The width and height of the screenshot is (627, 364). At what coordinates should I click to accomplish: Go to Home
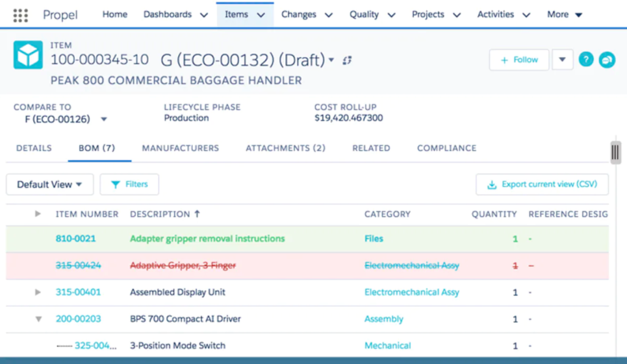115,15
